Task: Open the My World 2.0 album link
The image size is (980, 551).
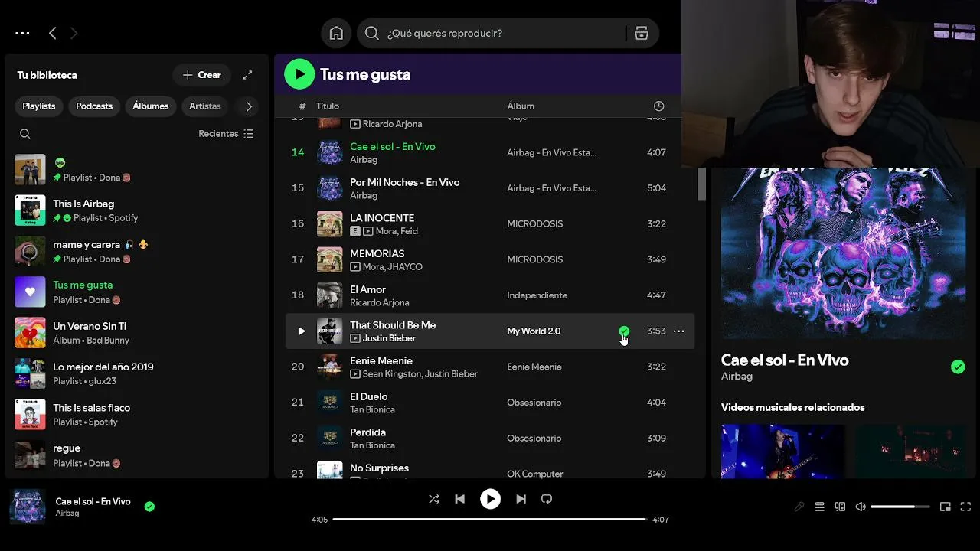Action: click(534, 331)
